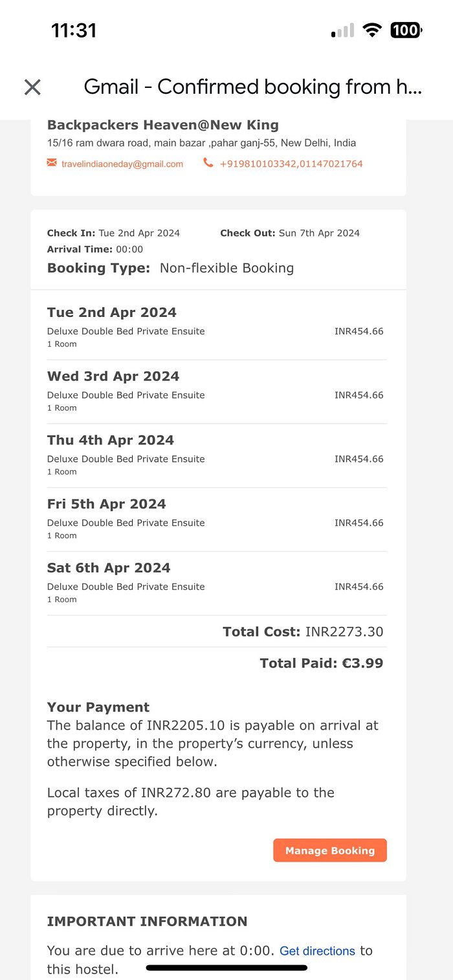Open travelindiaoneday@gmail.com email link
Screen dimensions: 453x980
122,164
